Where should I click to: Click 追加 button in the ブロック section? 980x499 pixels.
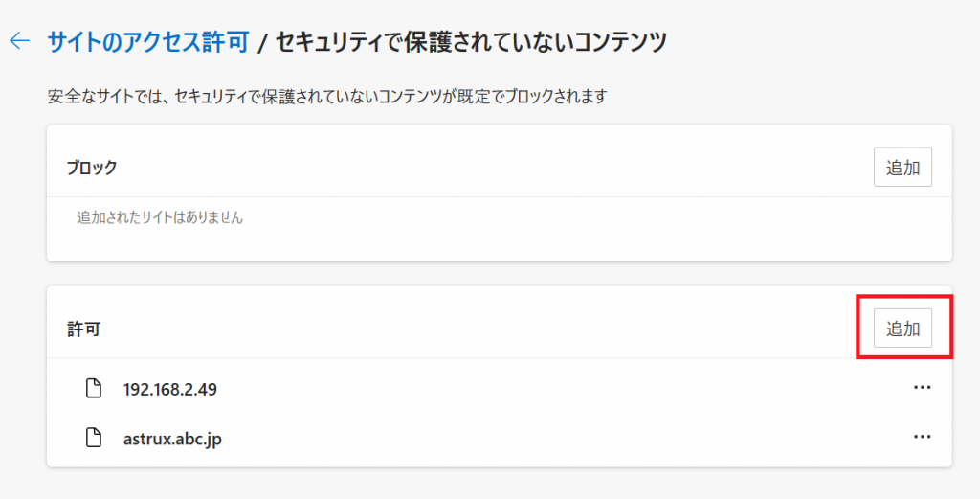click(902, 167)
